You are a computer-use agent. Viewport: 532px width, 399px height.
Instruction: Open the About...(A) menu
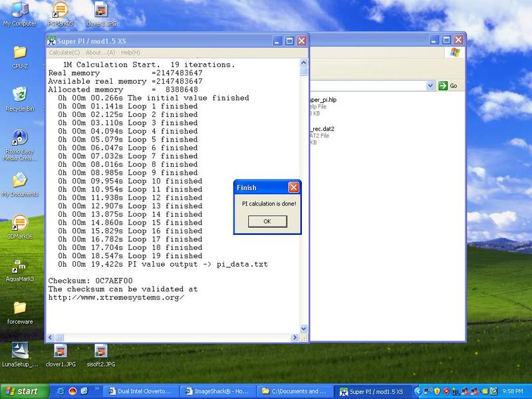[100, 53]
